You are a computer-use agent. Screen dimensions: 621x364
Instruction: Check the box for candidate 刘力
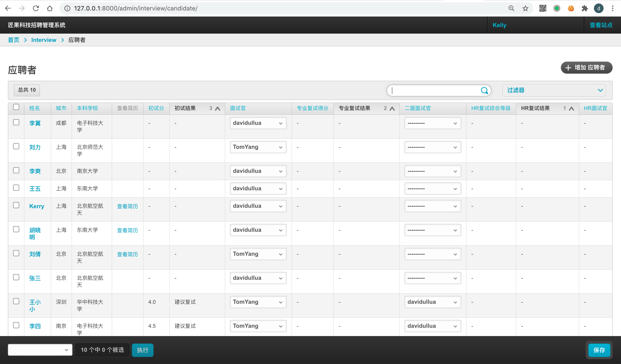point(16,146)
